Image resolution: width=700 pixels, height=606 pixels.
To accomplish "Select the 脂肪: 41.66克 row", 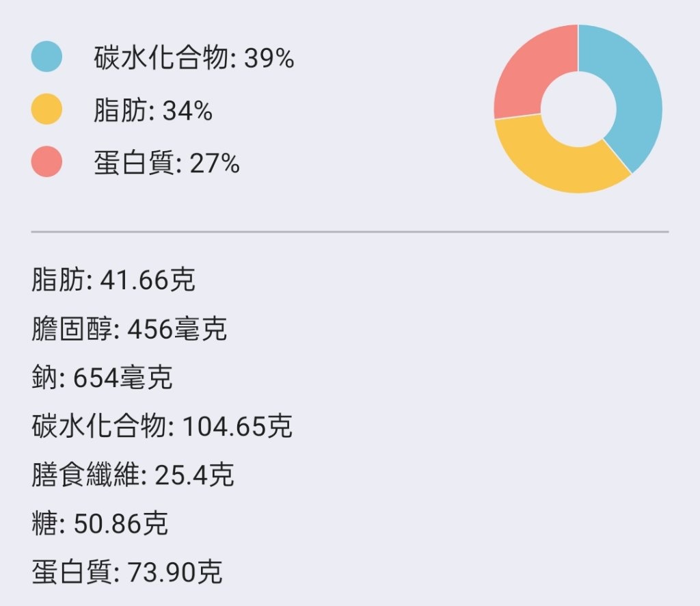I will 113,280.
